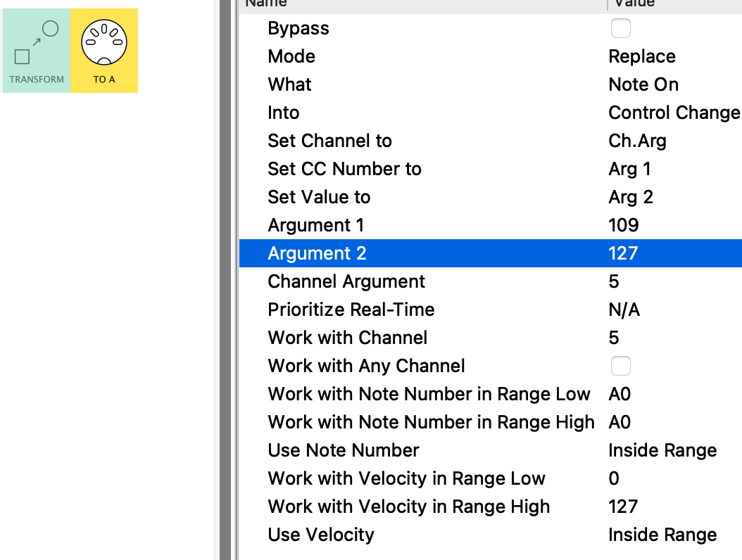
Task: Select the Transform node icon
Action: tap(37, 50)
